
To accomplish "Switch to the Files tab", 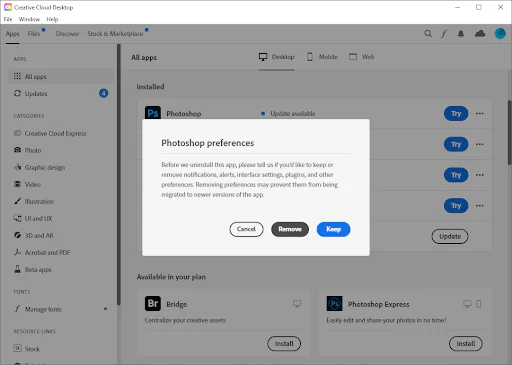I will click(x=34, y=34).
